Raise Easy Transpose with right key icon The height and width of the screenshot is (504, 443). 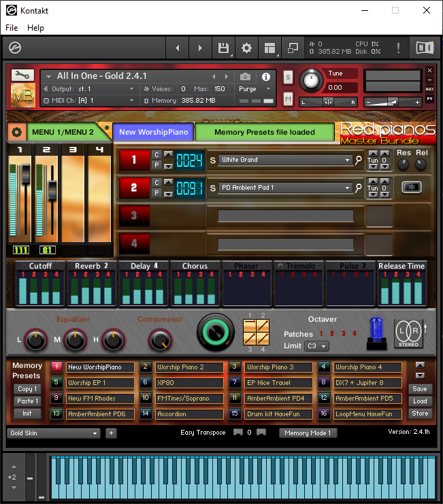tap(261, 433)
